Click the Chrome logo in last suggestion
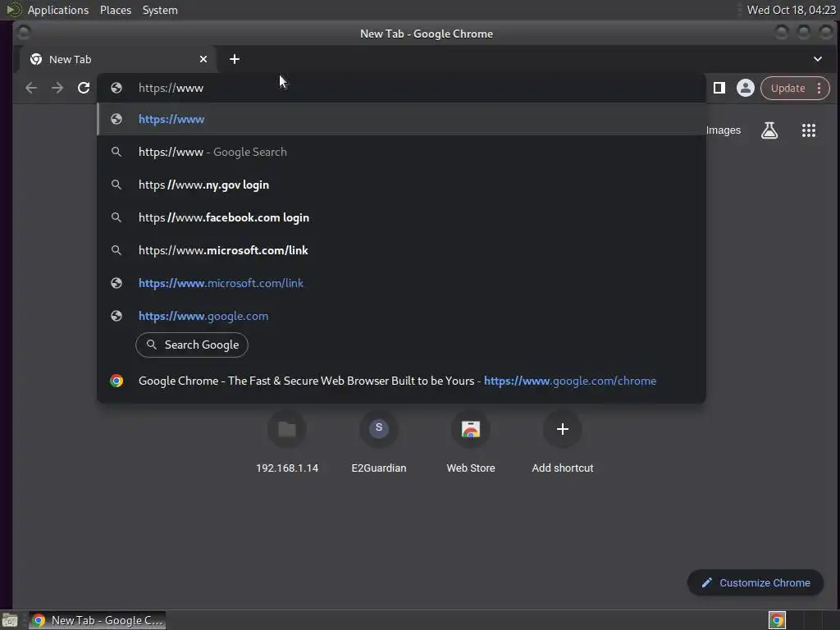 click(x=116, y=381)
